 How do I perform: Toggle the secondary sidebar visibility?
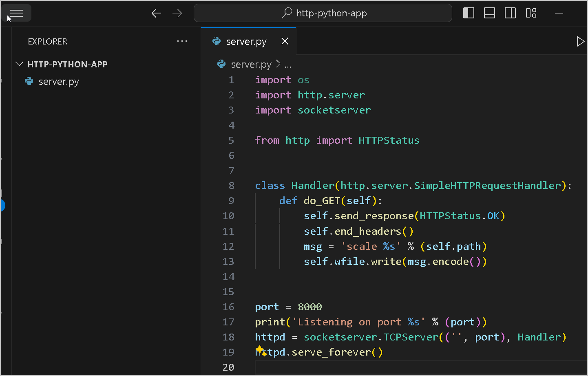pos(510,13)
